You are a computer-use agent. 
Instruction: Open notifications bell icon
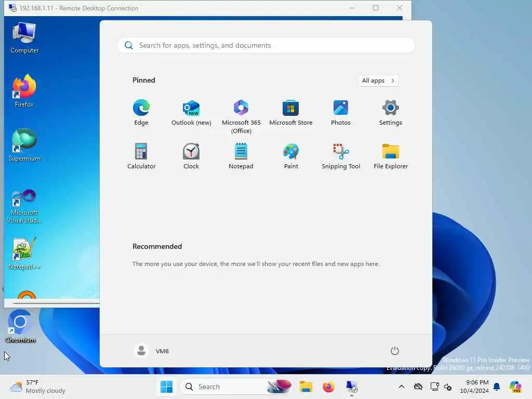[x=497, y=387]
